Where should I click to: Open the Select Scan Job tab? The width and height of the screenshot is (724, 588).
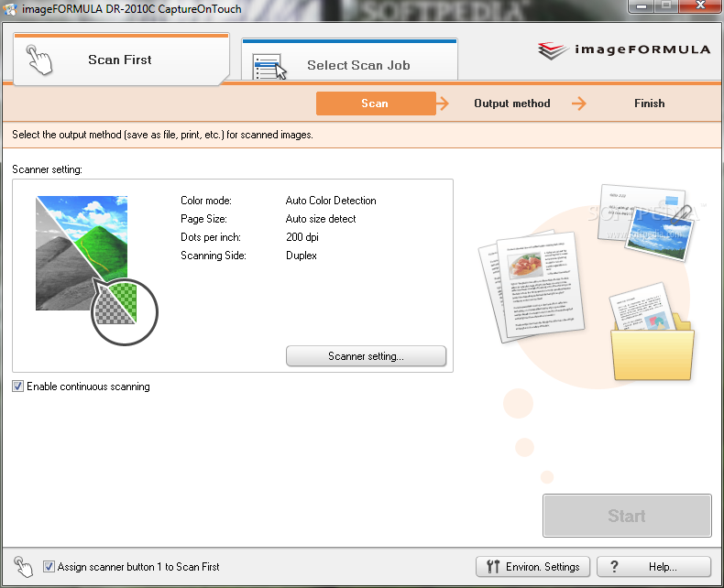point(349,60)
